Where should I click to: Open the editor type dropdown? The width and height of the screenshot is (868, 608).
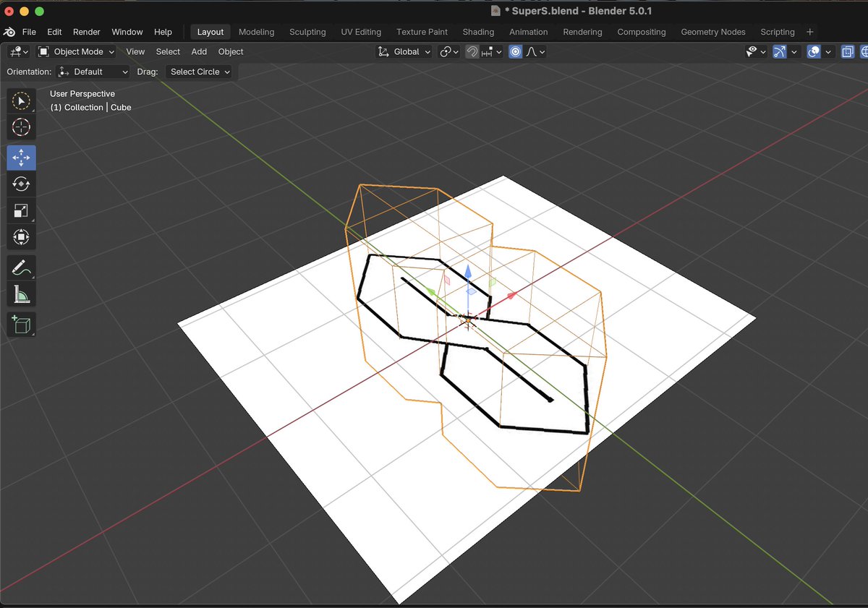coord(18,51)
